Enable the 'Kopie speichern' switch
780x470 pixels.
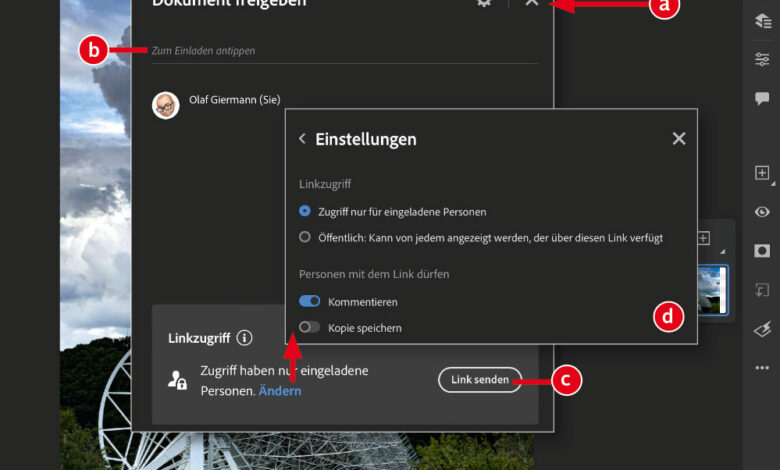coord(309,327)
